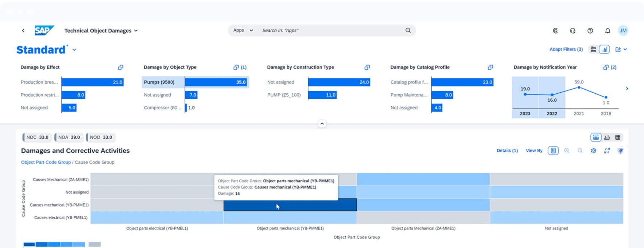Image resolution: width=644 pixels, height=248 pixels.
Task: Click the Search In Apps input field
Action: tap(328, 31)
